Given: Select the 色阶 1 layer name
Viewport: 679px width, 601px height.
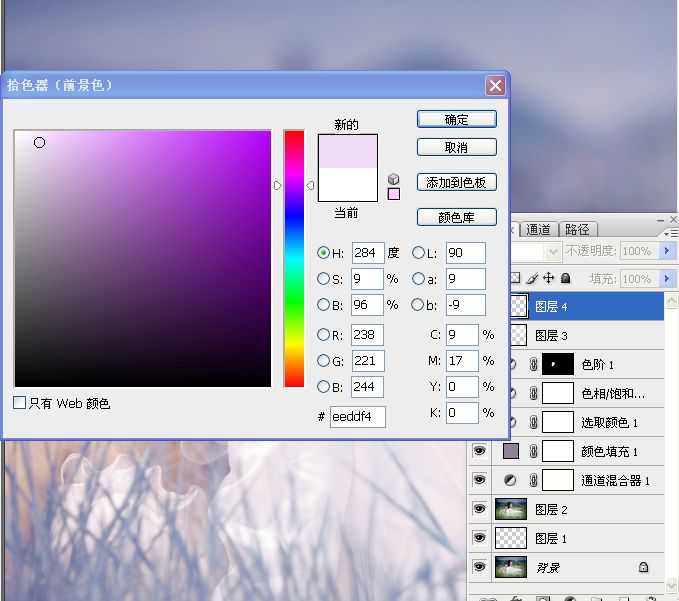Looking at the screenshot, I should pyautogui.click(x=598, y=365).
